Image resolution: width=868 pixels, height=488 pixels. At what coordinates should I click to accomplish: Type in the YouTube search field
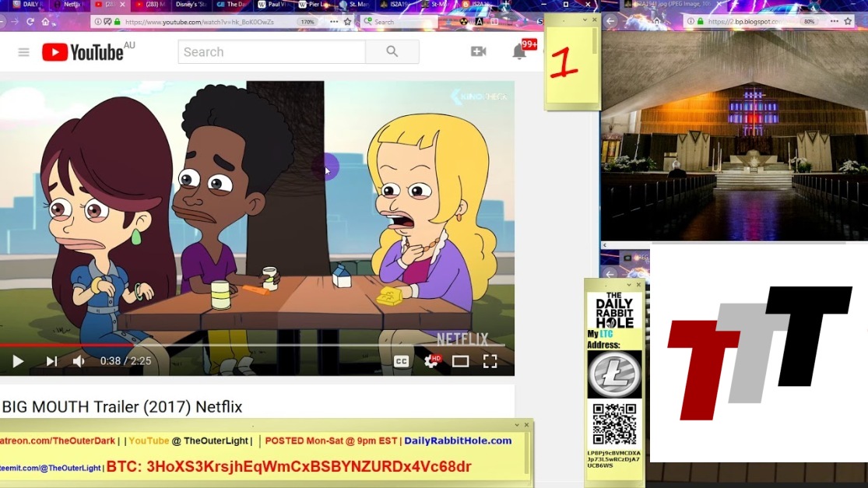pyautogui.click(x=271, y=52)
